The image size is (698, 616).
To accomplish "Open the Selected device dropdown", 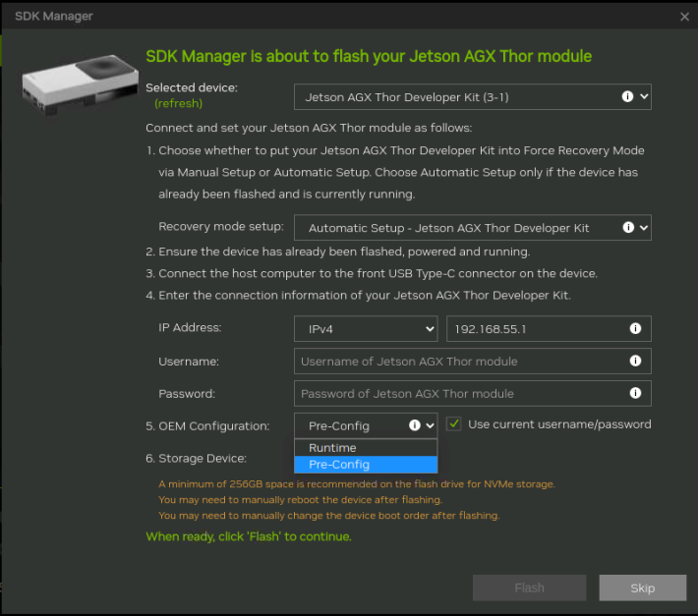I will pos(472,97).
